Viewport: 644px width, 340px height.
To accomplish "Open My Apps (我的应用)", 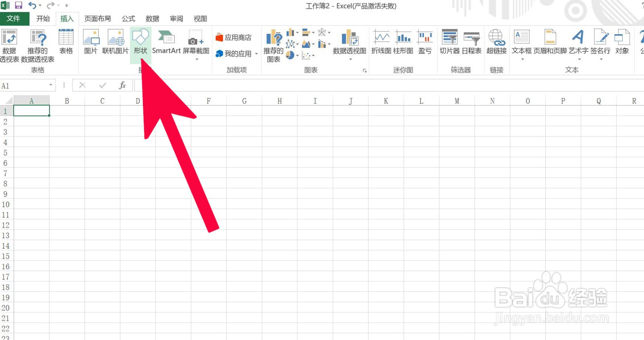I will tap(233, 54).
